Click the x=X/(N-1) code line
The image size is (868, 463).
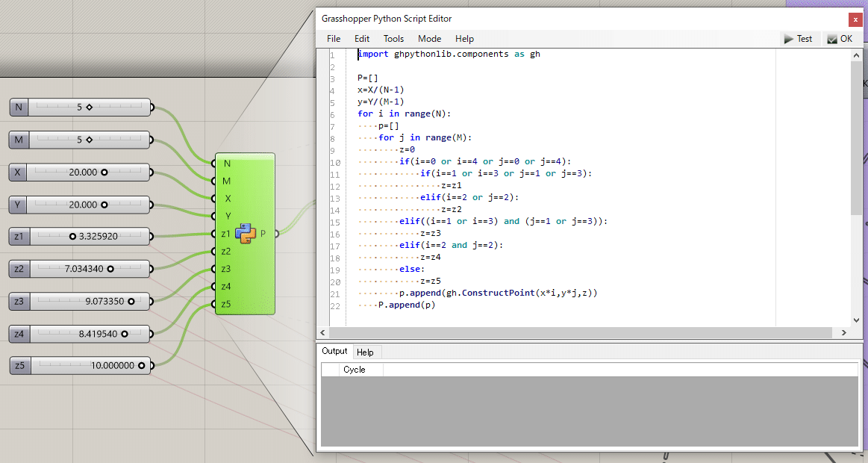point(381,90)
